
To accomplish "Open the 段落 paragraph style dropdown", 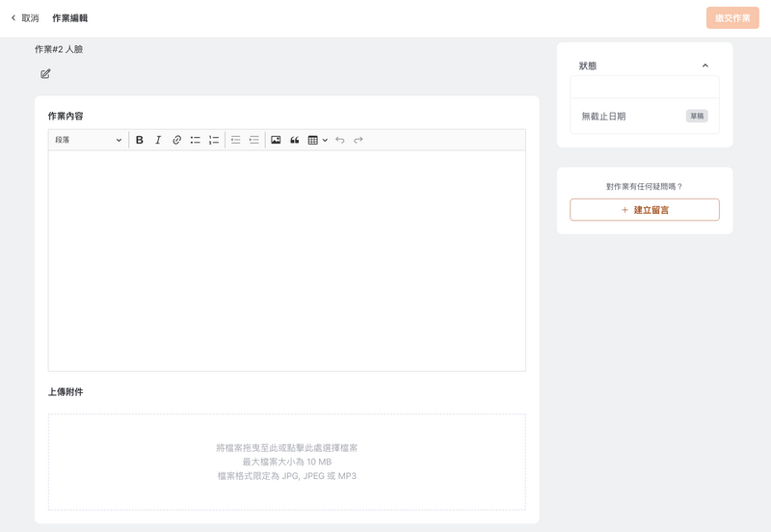I will click(x=88, y=140).
